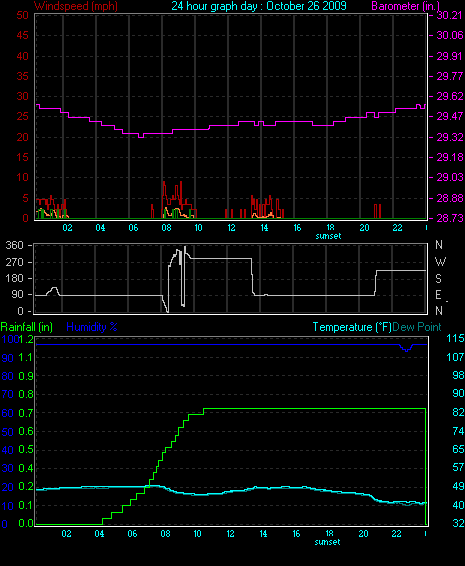This screenshot has height=566, width=465.
Task: Click the 24 hour graph day title
Action: click(258, 6)
